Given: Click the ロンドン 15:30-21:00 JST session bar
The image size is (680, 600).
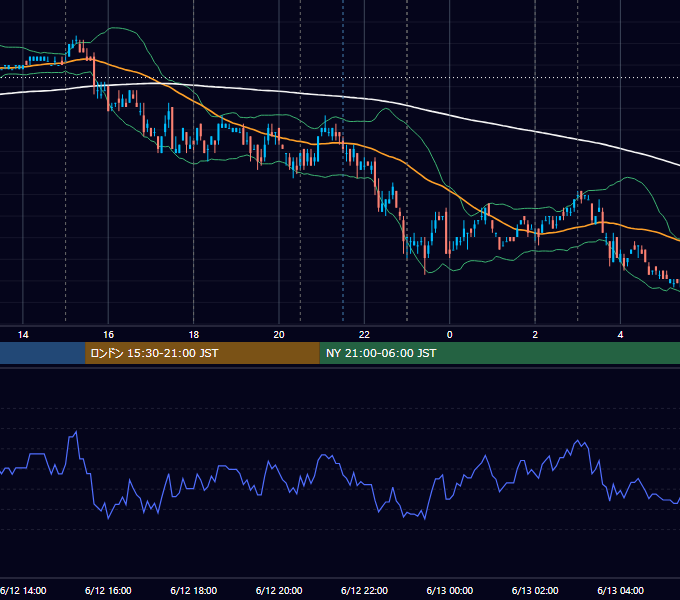Looking at the screenshot, I should tap(202, 353).
